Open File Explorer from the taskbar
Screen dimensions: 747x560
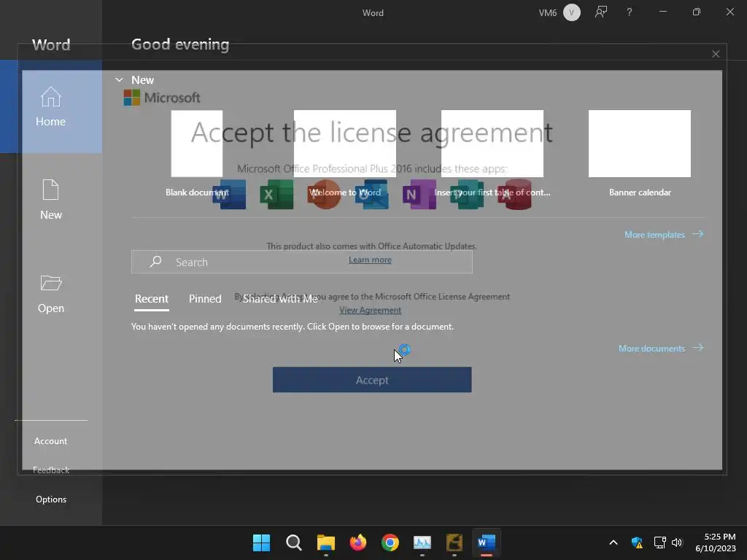pos(326,542)
